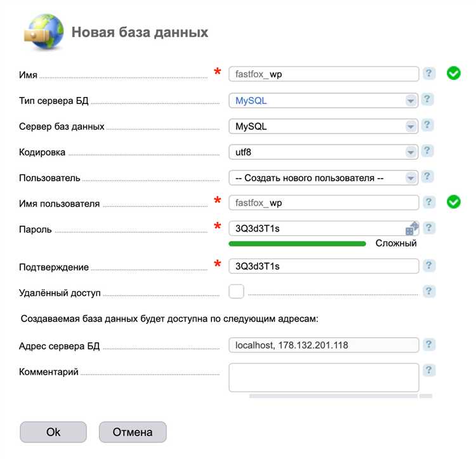Enable the Удалённый доступ checkbox
Image resolution: width=476 pixels, height=459 pixels.
pos(236,292)
